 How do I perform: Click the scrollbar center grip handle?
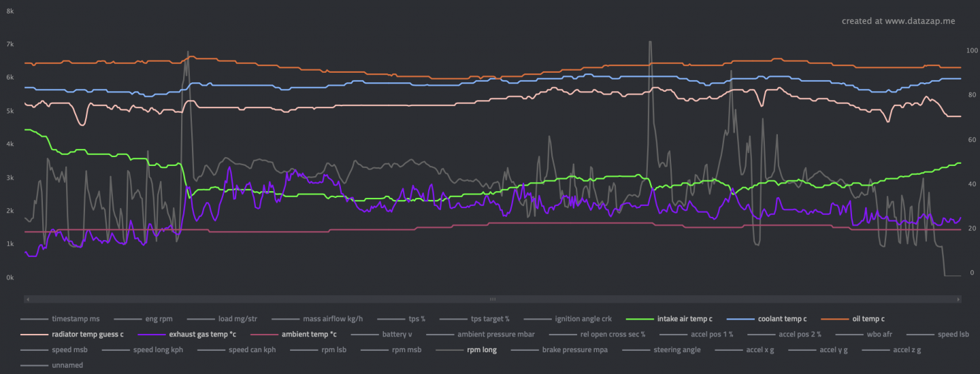[x=493, y=299]
